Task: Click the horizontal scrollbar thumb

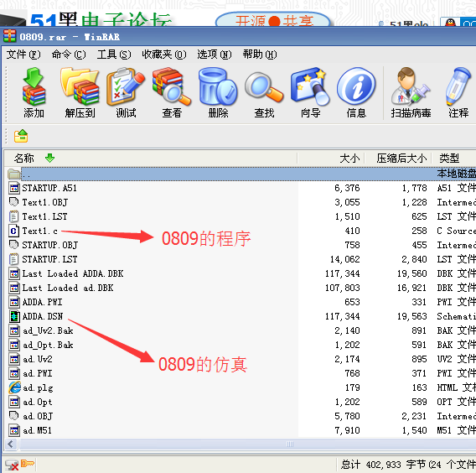Action: pyautogui.click(x=247, y=444)
